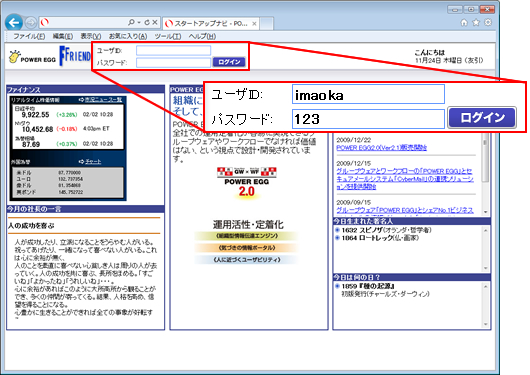Click the 今月の社長の一言 panel header

point(86,209)
